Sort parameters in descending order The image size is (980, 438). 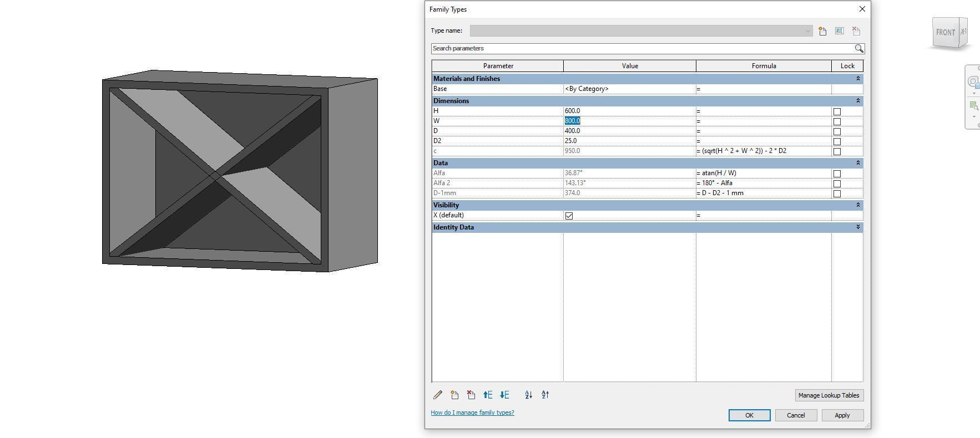(545, 395)
